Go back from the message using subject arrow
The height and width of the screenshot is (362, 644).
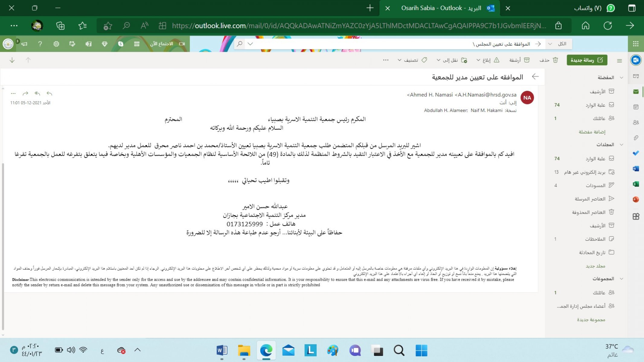pyautogui.click(x=535, y=77)
